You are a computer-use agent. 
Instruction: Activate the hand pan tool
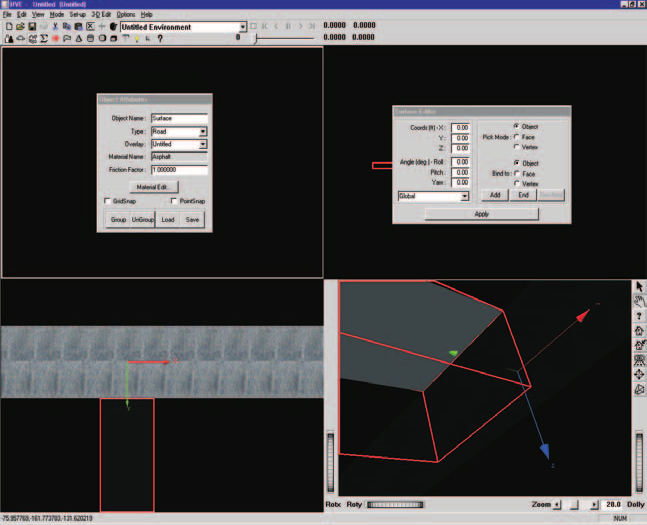tap(639, 301)
